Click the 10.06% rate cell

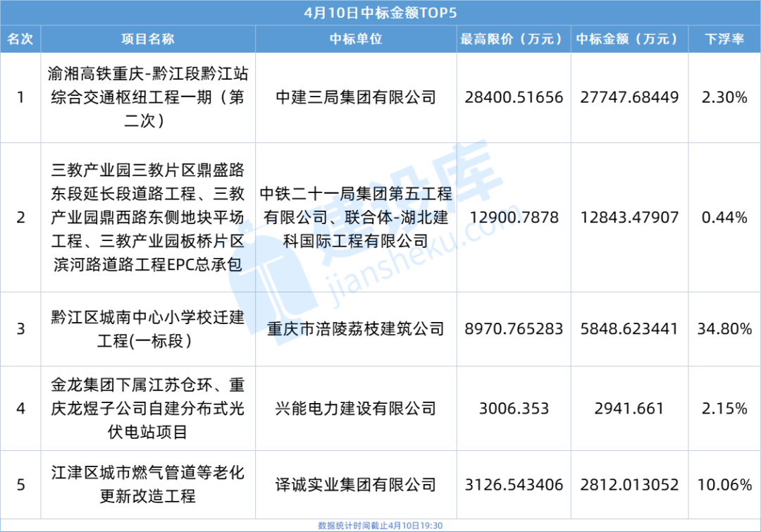pyautogui.click(x=724, y=484)
